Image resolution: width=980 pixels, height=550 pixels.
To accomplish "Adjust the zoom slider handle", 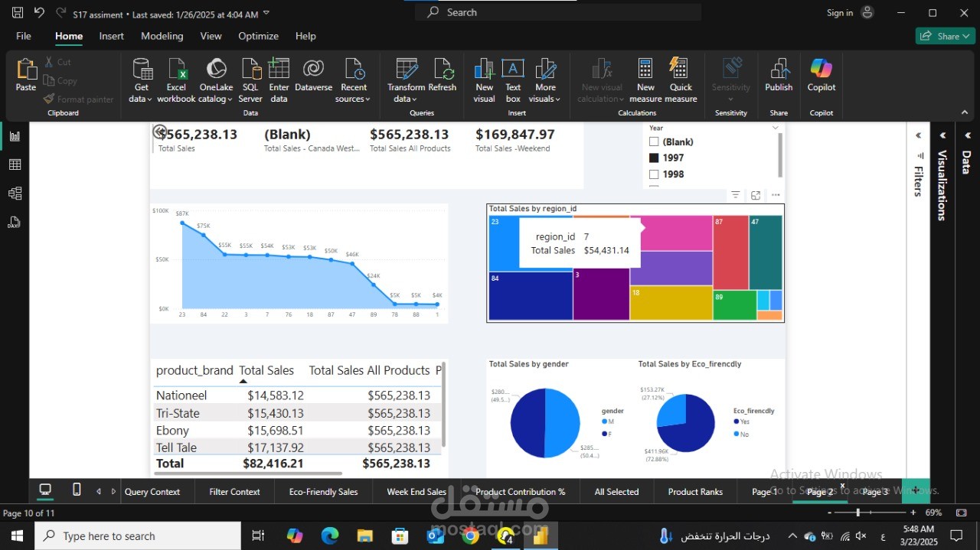I will tap(857, 513).
